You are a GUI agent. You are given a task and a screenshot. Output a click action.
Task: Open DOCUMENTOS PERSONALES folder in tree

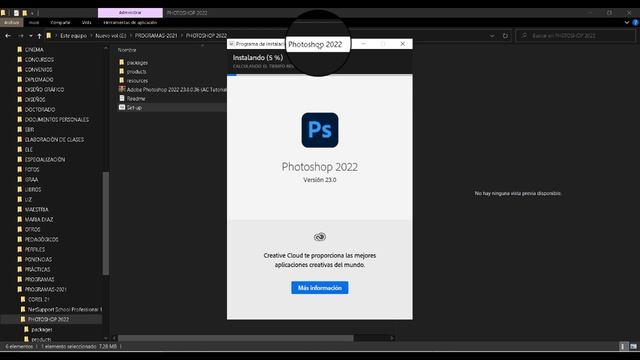pos(57,120)
